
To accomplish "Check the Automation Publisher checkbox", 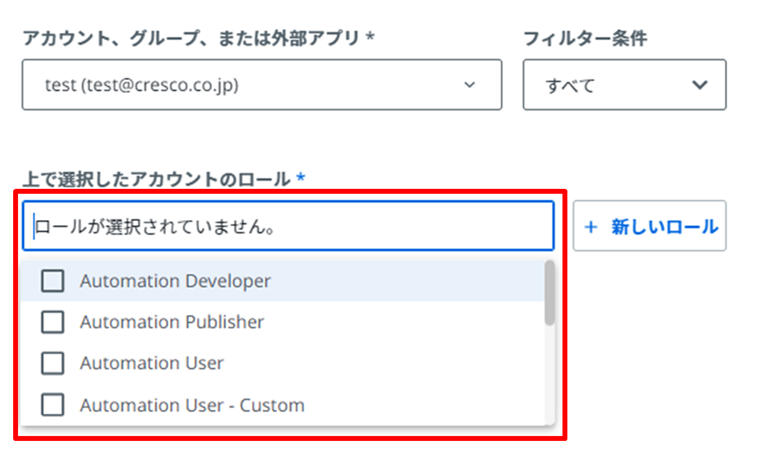I will (x=52, y=322).
